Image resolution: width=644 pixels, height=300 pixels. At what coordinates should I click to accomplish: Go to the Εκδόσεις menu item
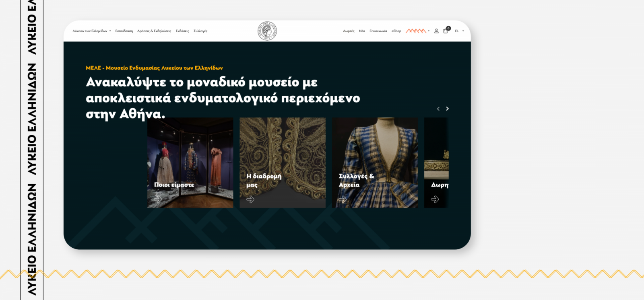pos(182,31)
